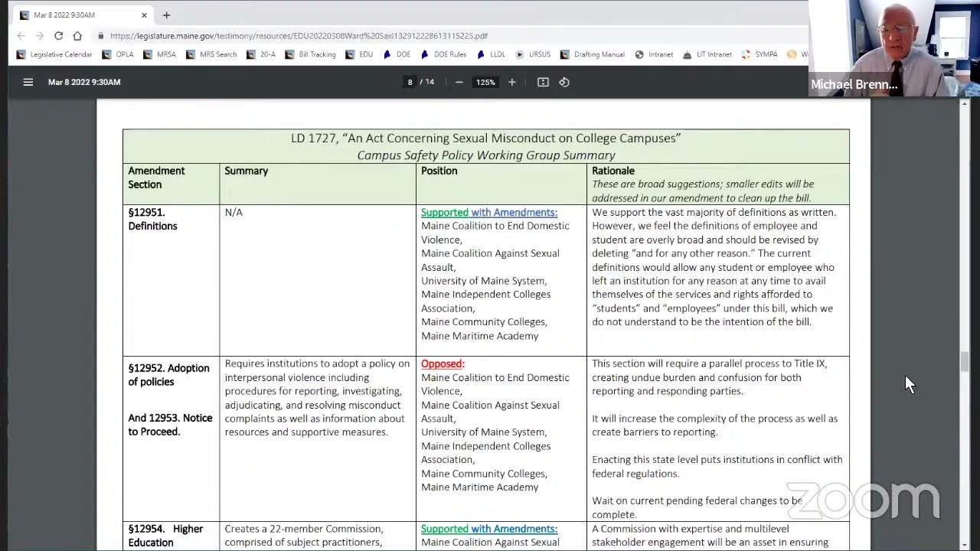This screenshot has height=551, width=980.
Task: Open a new browser tab
Action: pos(166,15)
